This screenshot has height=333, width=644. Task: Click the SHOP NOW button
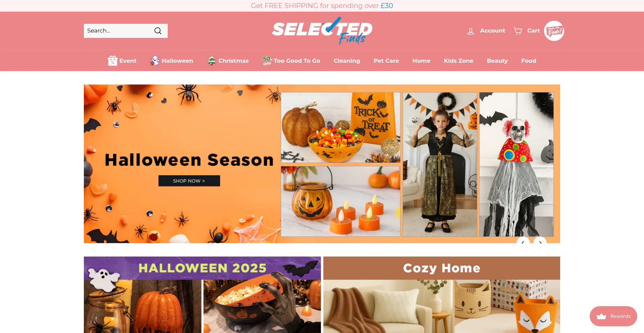(x=189, y=181)
